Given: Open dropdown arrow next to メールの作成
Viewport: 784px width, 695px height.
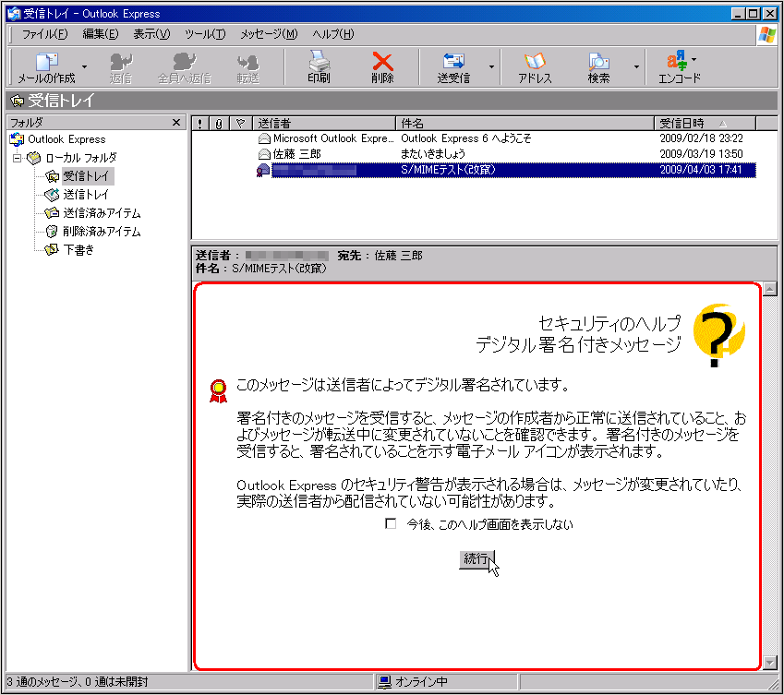Looking at the screenshot, I should click(84, 66).
